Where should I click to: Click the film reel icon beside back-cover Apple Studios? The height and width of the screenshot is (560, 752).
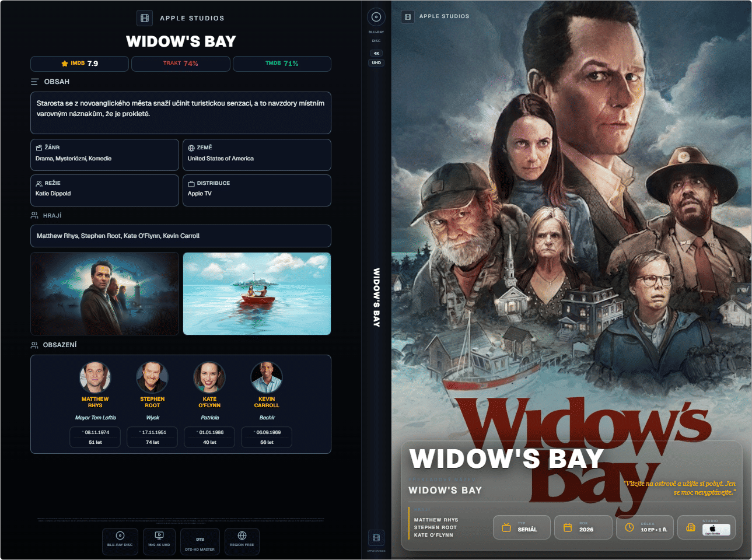[145, 18]
